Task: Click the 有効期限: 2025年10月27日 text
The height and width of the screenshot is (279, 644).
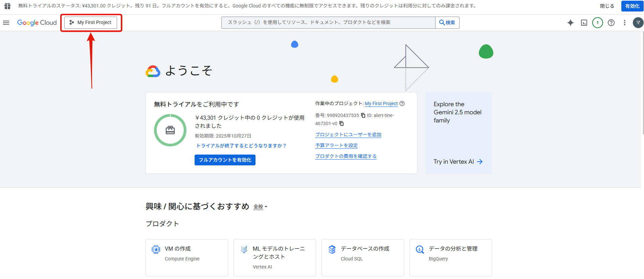Action: 223,136
